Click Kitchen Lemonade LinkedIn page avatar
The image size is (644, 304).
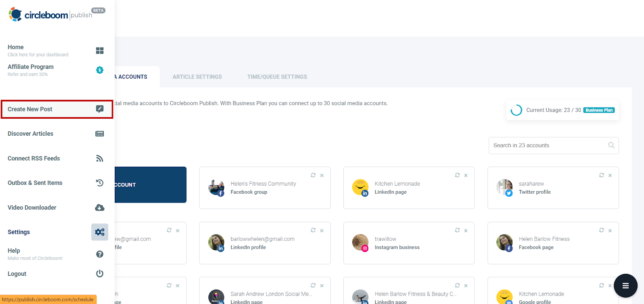[360, 188]
